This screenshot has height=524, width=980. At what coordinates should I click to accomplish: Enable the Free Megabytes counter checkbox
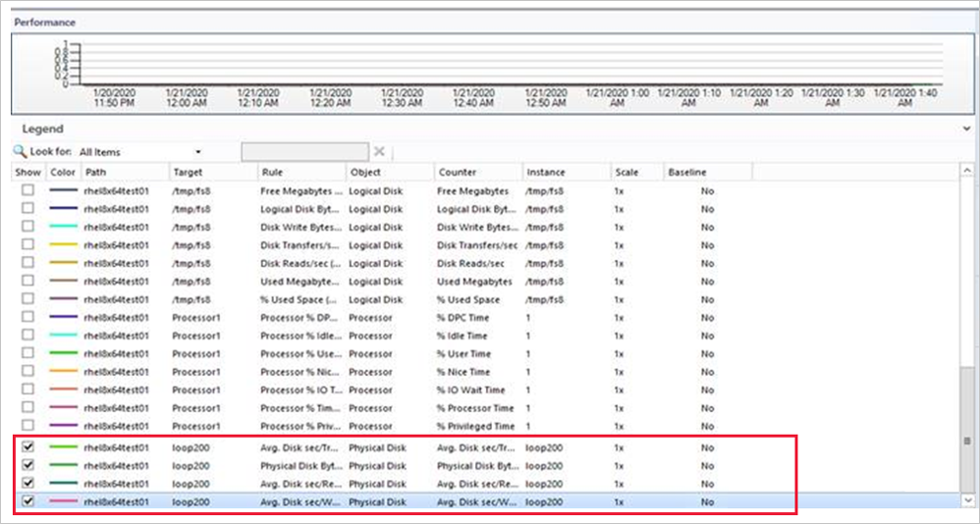pos(28,190)
